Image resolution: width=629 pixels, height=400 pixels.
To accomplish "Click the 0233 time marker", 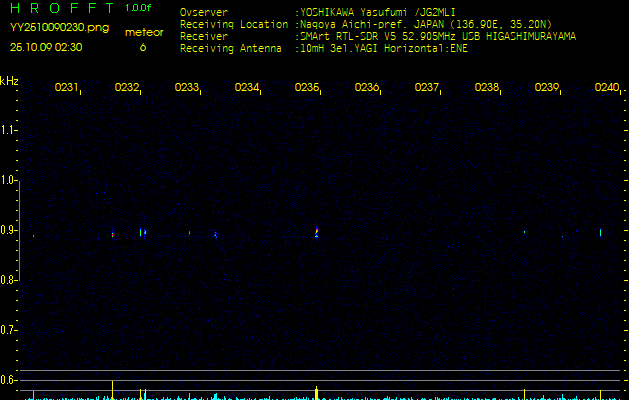I will pos(187,87).
